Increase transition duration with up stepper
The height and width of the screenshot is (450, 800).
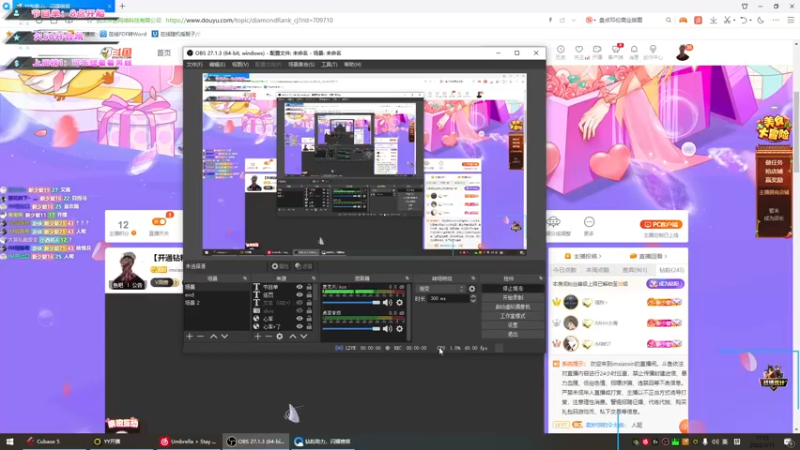(x=472, y=296)
